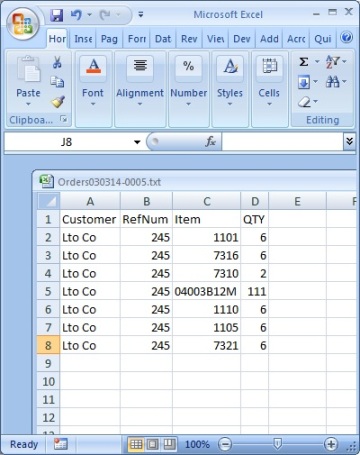Select column C header

(x=207, y=201)
